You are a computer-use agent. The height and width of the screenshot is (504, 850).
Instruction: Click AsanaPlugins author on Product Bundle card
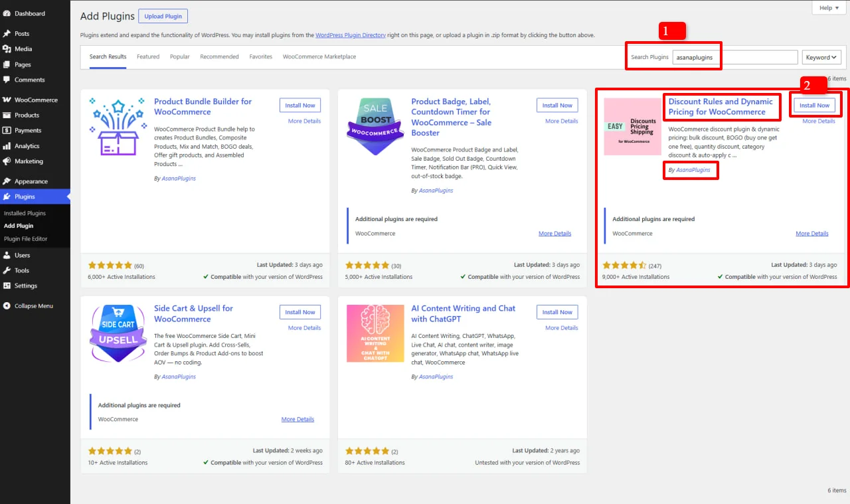[179, 179]
